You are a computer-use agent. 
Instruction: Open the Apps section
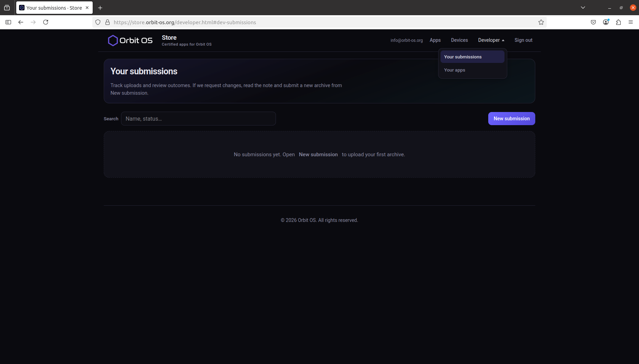tap(435, 40)
